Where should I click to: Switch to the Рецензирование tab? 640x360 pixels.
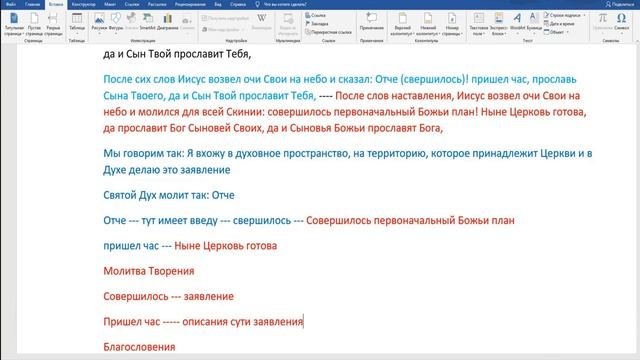[190, 4]
